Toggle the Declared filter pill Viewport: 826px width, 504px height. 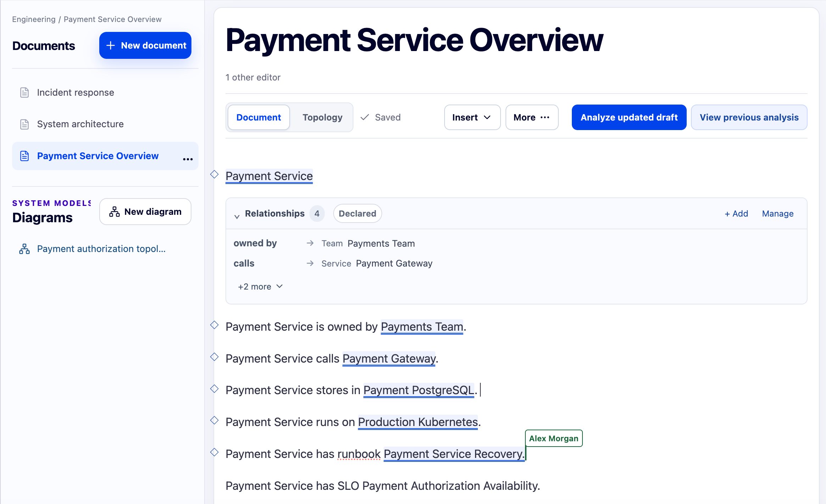pyautogui.click(x=357, y=213)
